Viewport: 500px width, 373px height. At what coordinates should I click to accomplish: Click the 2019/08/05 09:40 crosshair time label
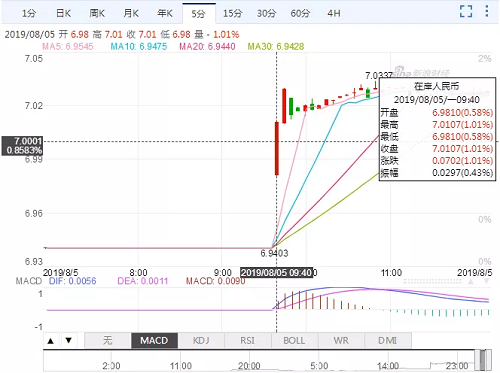[x=277, y=273]
